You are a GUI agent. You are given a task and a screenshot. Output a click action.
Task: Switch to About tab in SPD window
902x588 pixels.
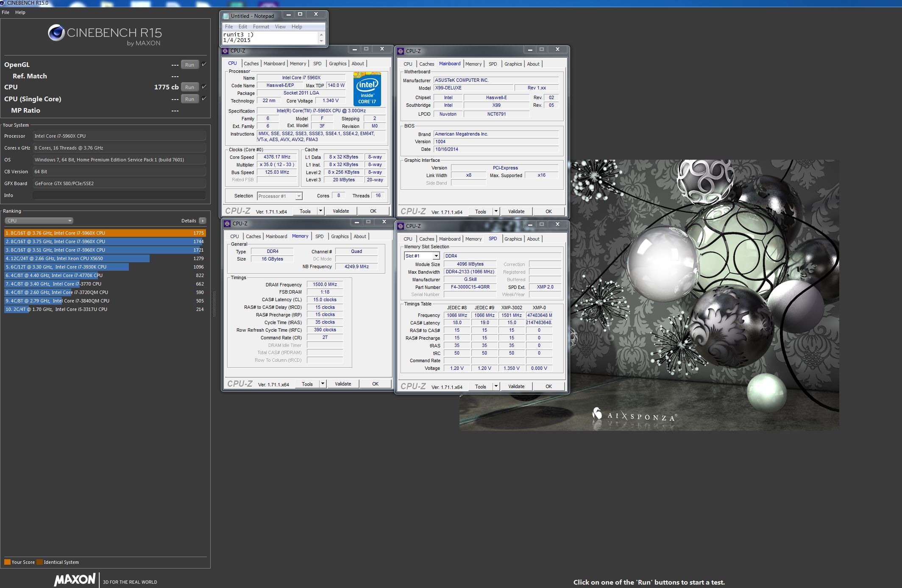click(x=533, y=239)
